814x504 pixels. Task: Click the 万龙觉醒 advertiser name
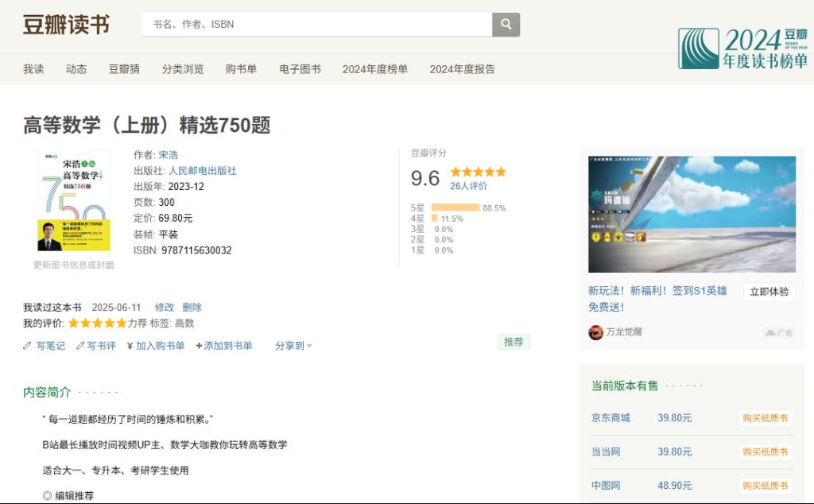click(x=624, y=331)
